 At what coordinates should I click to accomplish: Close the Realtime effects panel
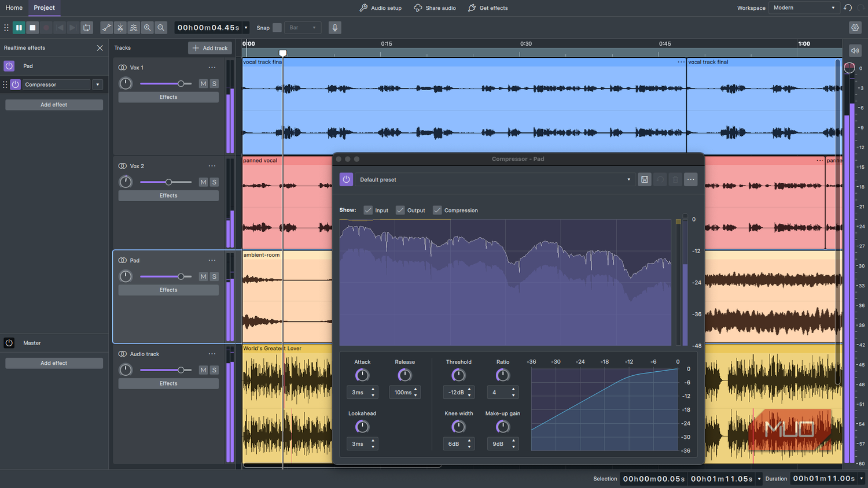(100, 48)
